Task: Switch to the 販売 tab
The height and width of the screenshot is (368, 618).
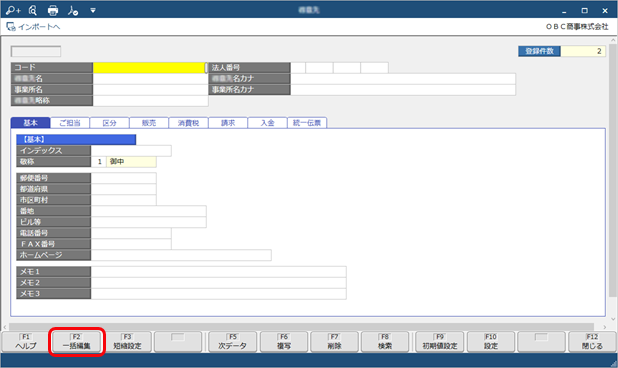Action: point(149,123)
